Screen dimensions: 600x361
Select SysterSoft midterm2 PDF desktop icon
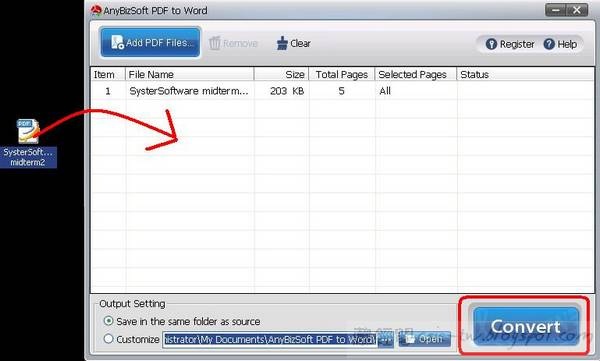pyautogui.click(x=28, y=143)
